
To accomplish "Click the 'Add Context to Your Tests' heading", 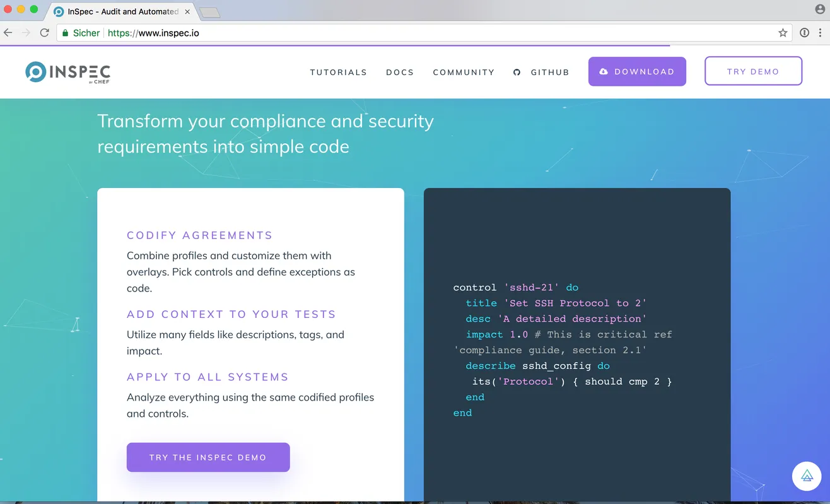I will click(231, 314).
